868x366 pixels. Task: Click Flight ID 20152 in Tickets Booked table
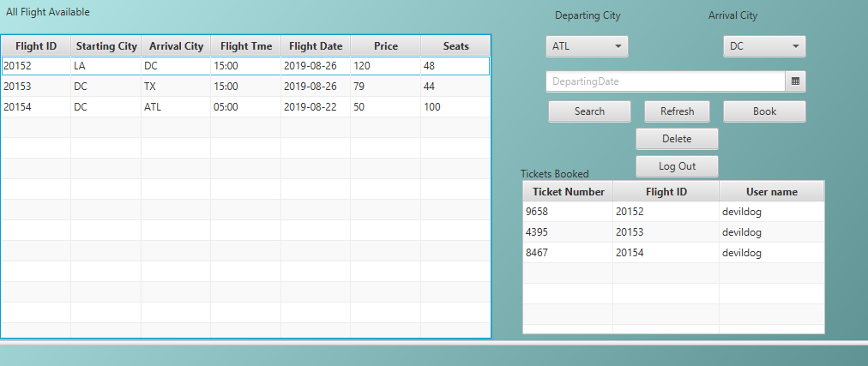click(666, 211)
